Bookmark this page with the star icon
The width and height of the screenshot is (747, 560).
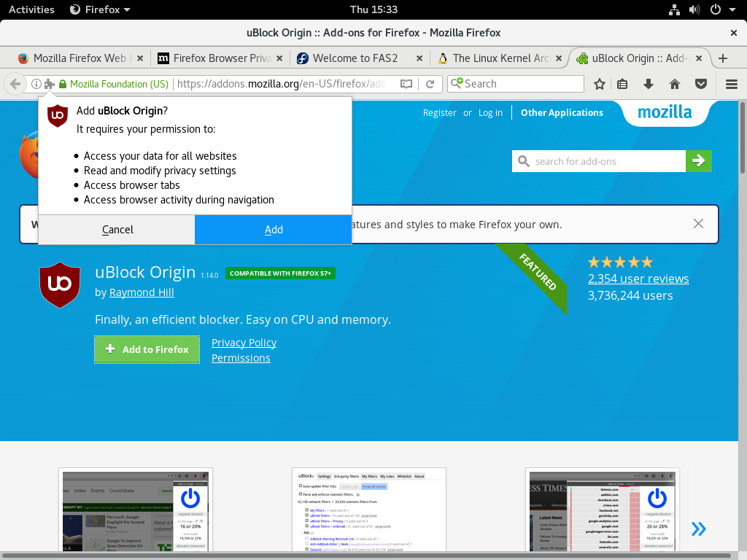(600, 85)
